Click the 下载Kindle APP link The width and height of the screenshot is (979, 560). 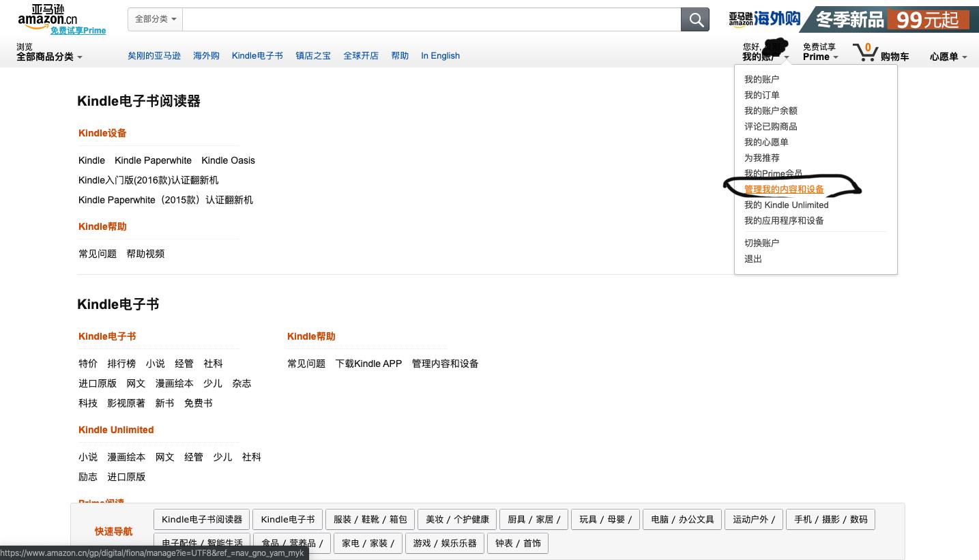pyautogui.click(x=368, y=364)
